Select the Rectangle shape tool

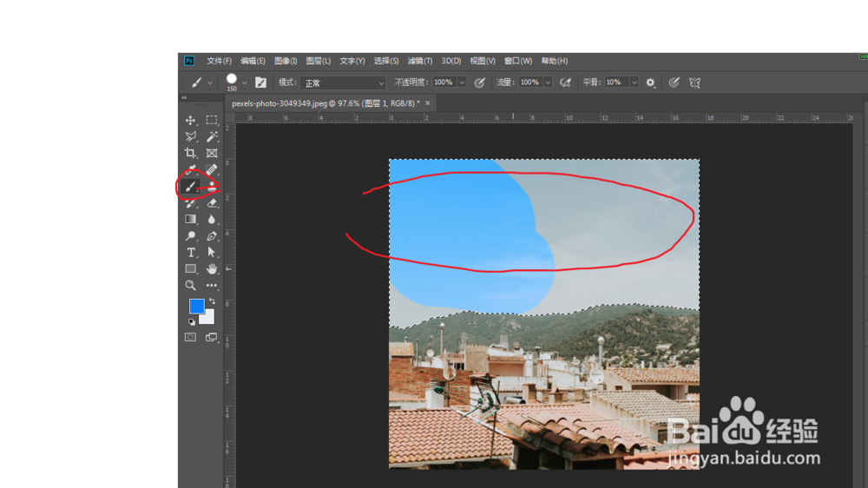(190, 269)
